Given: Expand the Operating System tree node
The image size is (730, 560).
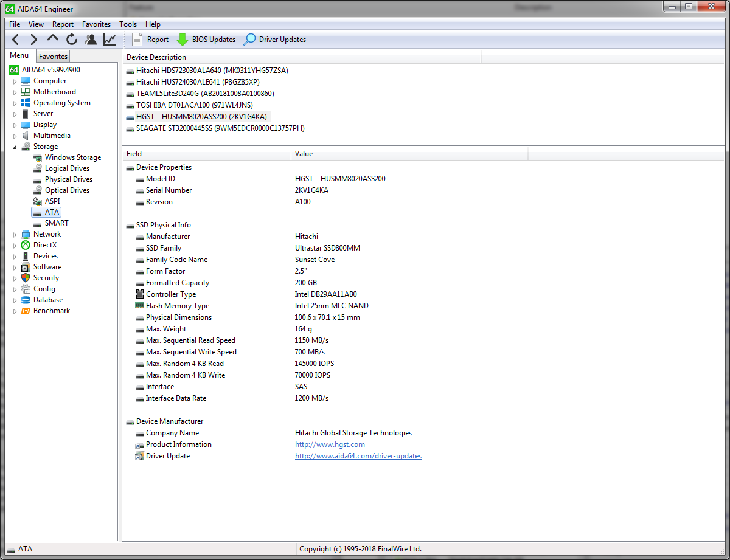Looking at the screenshot, I should pyautogui.click(x=15, y=103).
